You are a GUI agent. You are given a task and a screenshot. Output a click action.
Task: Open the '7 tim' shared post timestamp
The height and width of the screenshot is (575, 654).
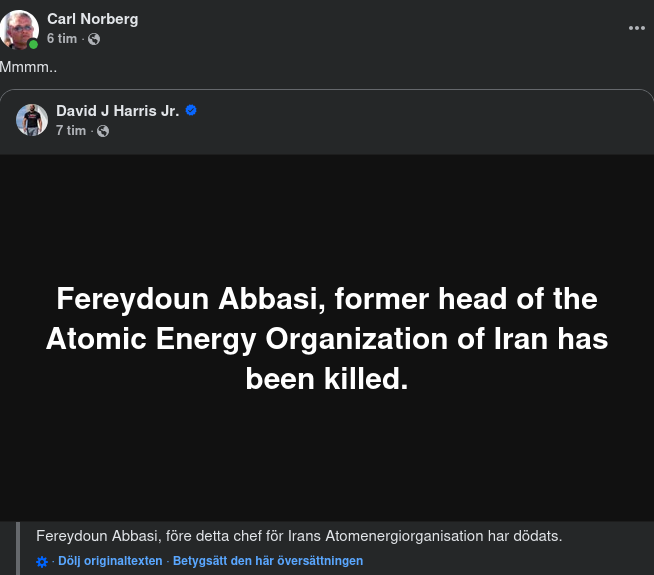(x=71, y=131)
